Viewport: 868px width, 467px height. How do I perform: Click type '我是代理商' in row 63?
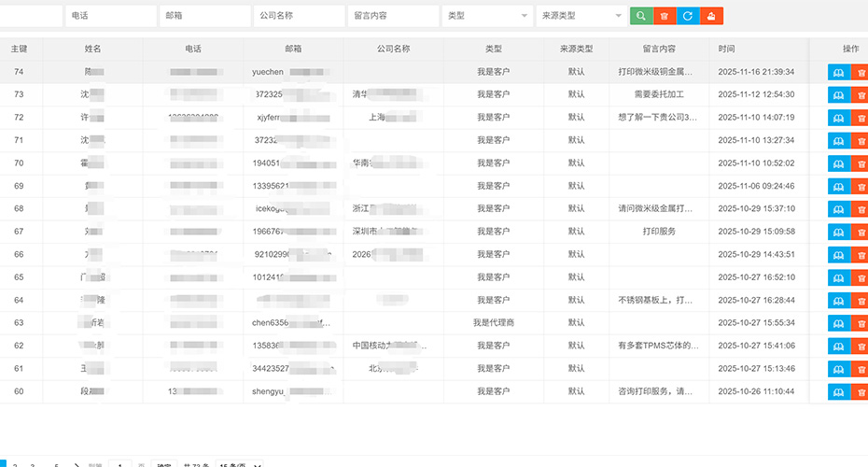(x=494, y=323)
